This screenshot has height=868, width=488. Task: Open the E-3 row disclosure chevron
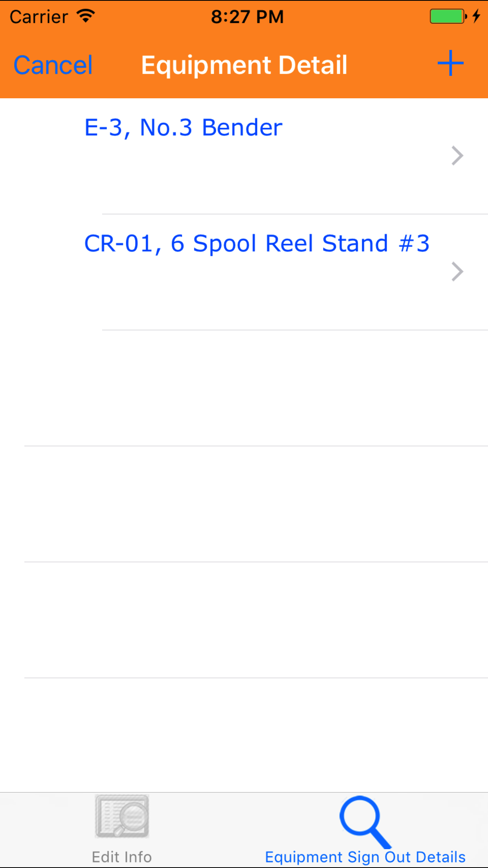[x=457, y=156]
